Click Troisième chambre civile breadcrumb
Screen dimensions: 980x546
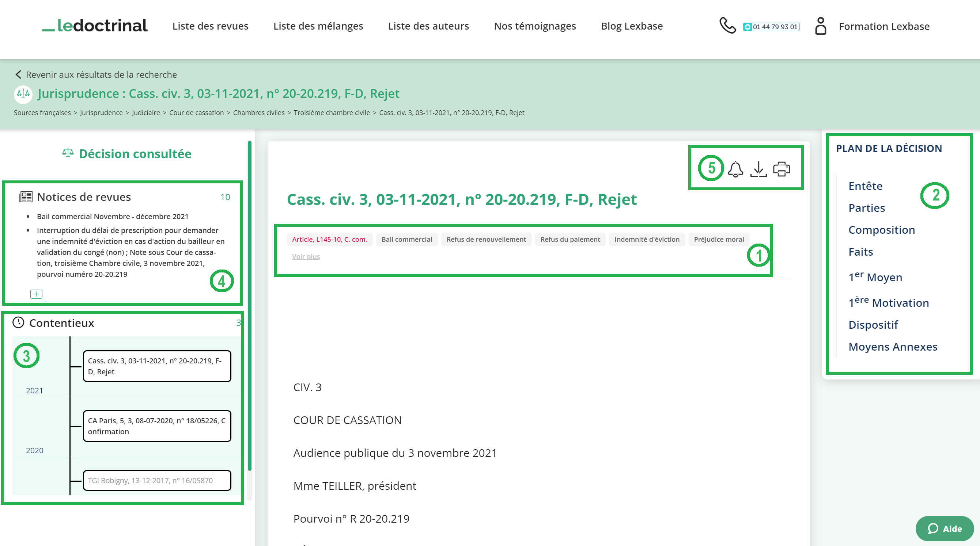(x=332, y=112)
